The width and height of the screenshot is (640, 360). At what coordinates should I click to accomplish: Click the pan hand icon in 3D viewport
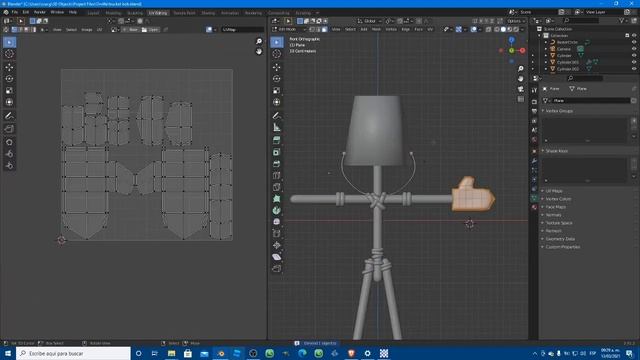coord(521,78)
